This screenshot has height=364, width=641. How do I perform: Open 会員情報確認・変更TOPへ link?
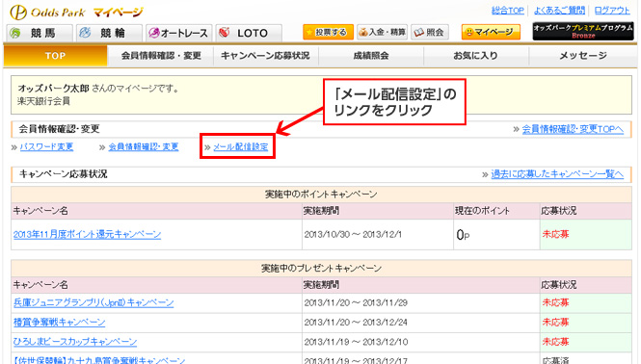tap(573, 129)
